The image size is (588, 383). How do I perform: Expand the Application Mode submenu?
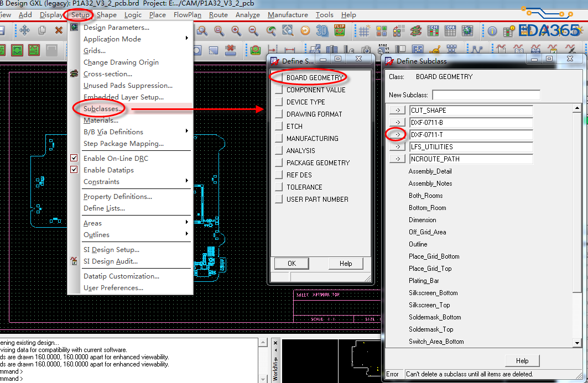click(x=187, y=38)
